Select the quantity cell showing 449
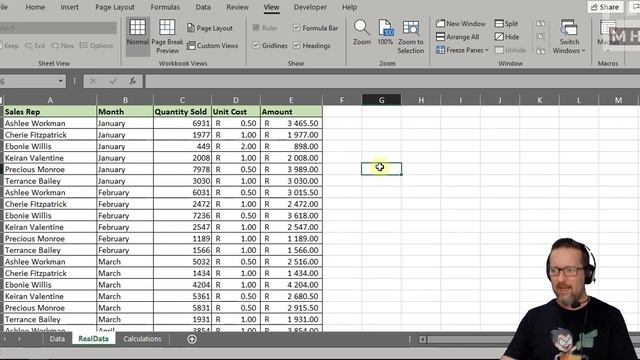 click(x=182, y=146)
